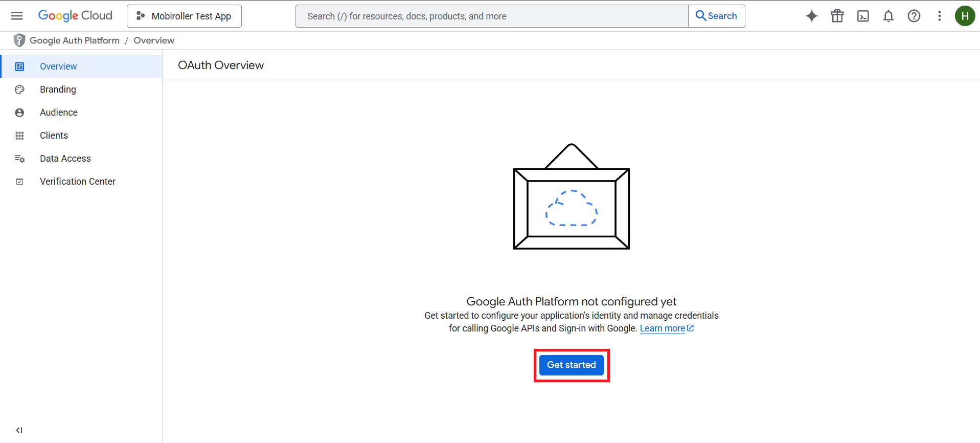Open the notifications bell
The height and width of the screenshot is (443, 980).
pyautogui.click(x=888, y=16)
